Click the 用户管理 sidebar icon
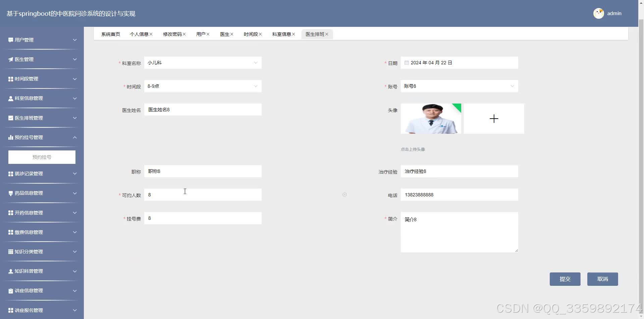 pos(10,40)
